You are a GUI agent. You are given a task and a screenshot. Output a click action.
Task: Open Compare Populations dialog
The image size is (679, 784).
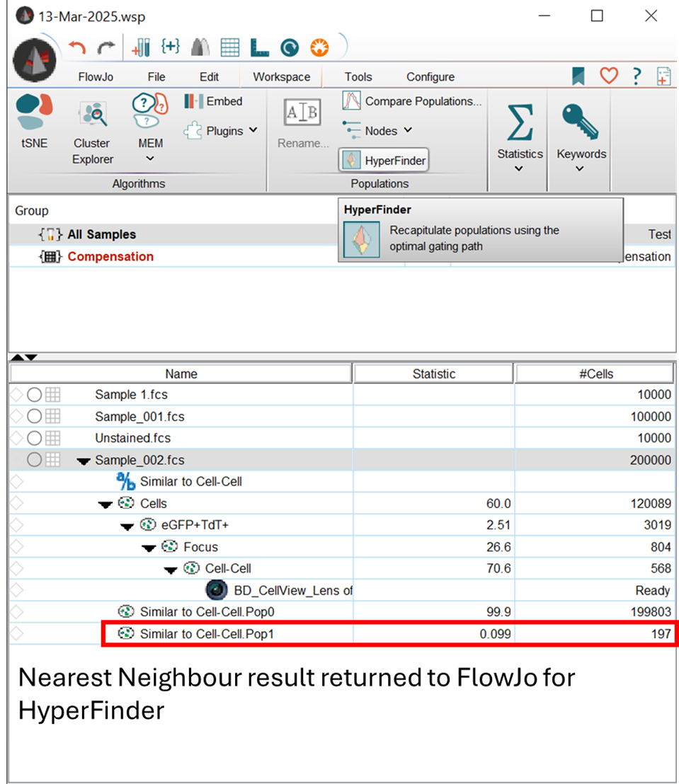coord(412,101)
